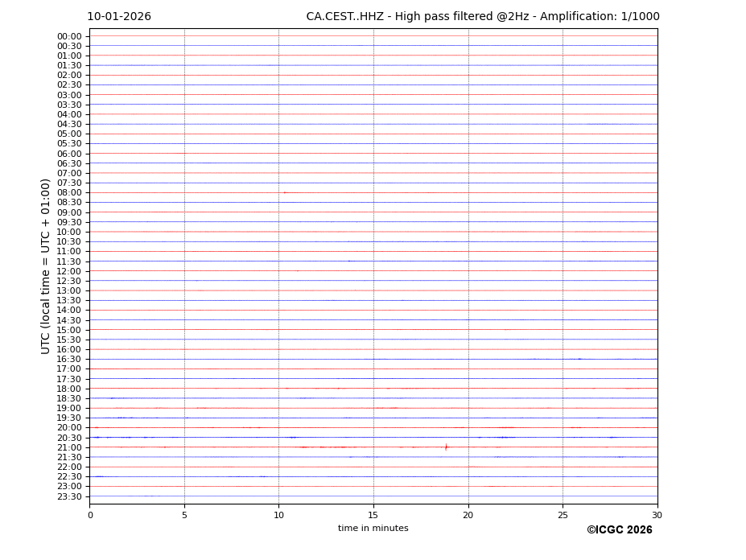Click the 06:00 time row label

pos(69,154)
